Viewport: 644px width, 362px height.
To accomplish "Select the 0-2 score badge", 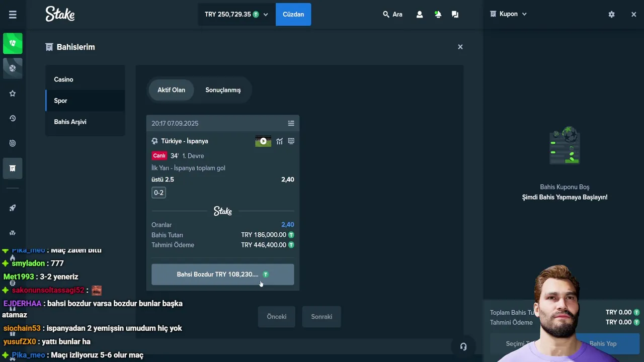I will pos(158,193).
